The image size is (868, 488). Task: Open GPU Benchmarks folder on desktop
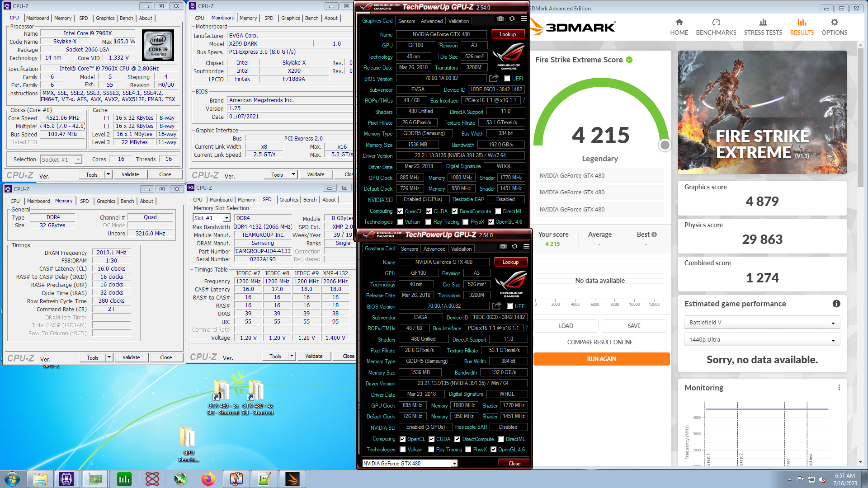189,444
